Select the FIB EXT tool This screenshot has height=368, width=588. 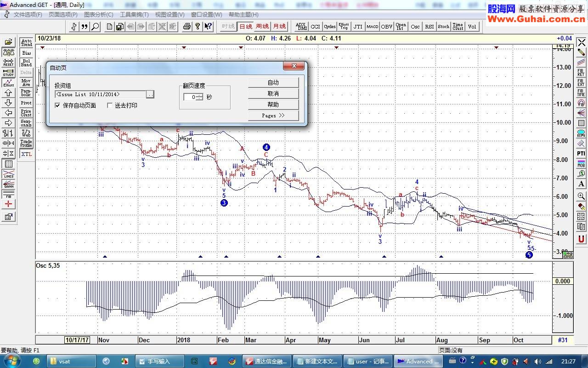click(581, 83)
